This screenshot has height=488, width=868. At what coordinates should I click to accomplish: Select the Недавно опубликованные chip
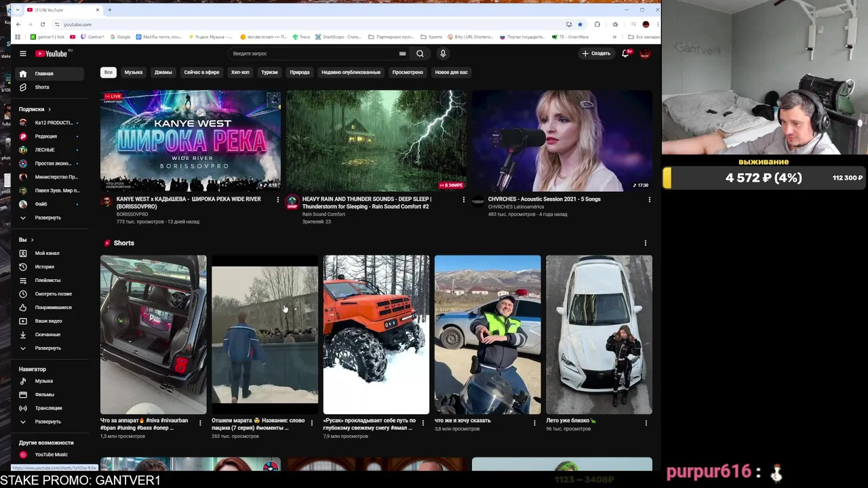point(351,72)
